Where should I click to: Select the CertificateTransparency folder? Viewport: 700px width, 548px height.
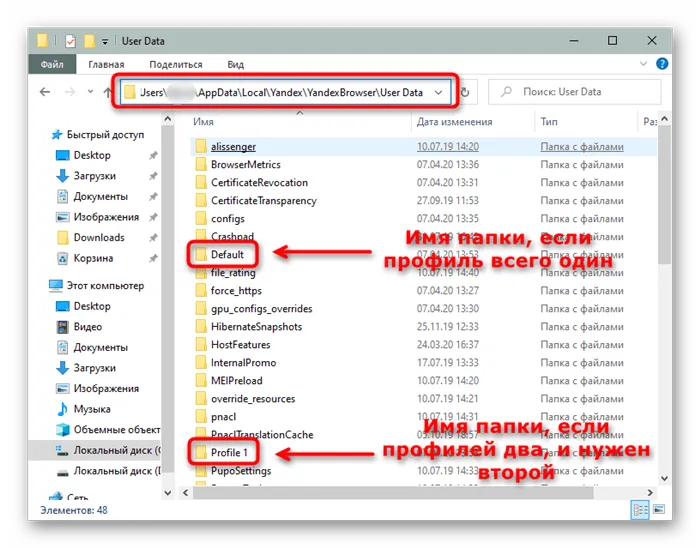click(x=263, y=201)
